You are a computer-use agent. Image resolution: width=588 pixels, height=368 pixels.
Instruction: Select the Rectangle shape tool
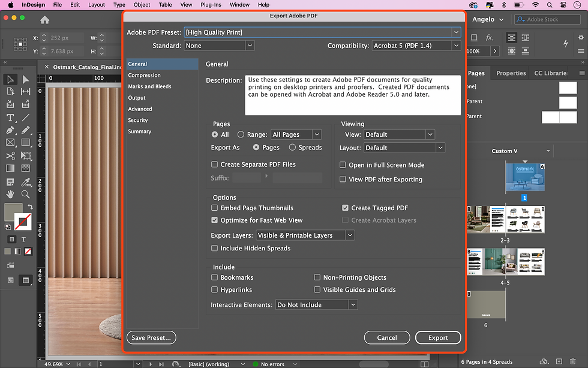(x=25, y=142)
